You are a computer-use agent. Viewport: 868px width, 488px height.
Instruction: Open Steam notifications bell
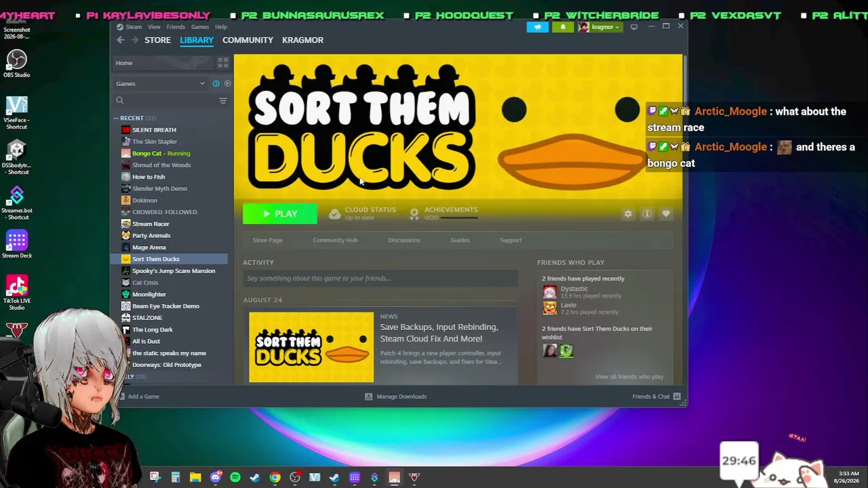(x=563, y=27)
